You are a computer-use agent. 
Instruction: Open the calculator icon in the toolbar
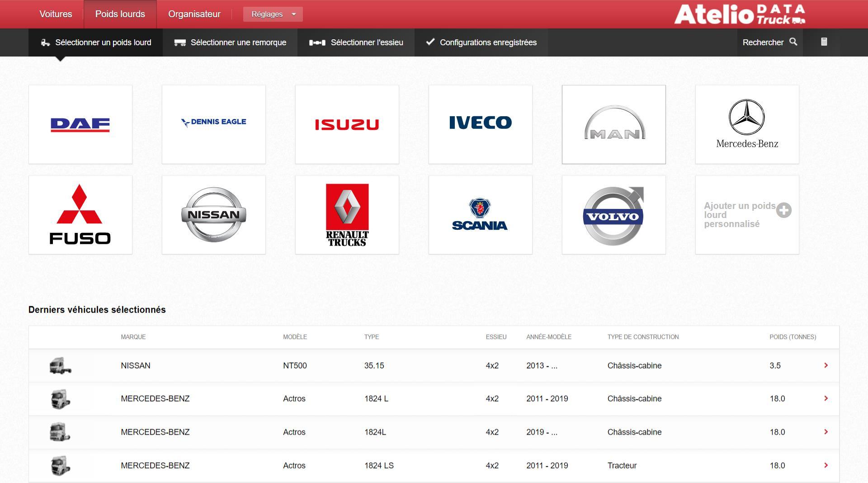(x=824, y=42)
